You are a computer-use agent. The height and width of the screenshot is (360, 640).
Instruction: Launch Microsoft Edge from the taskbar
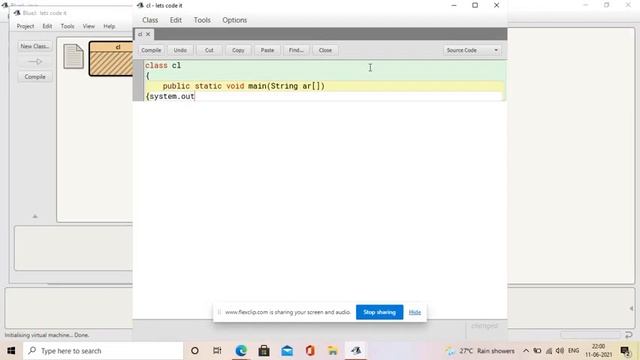[x=241, y=351]
